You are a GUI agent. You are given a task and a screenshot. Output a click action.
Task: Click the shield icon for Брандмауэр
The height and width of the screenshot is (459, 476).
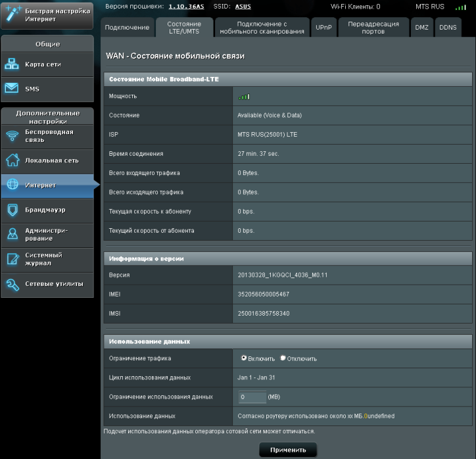point(12,210)
